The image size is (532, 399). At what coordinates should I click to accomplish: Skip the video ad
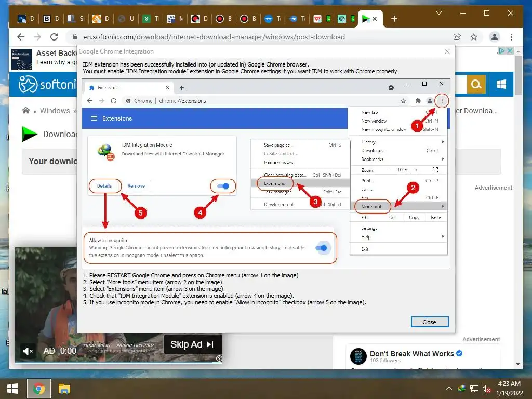[192, 344]
